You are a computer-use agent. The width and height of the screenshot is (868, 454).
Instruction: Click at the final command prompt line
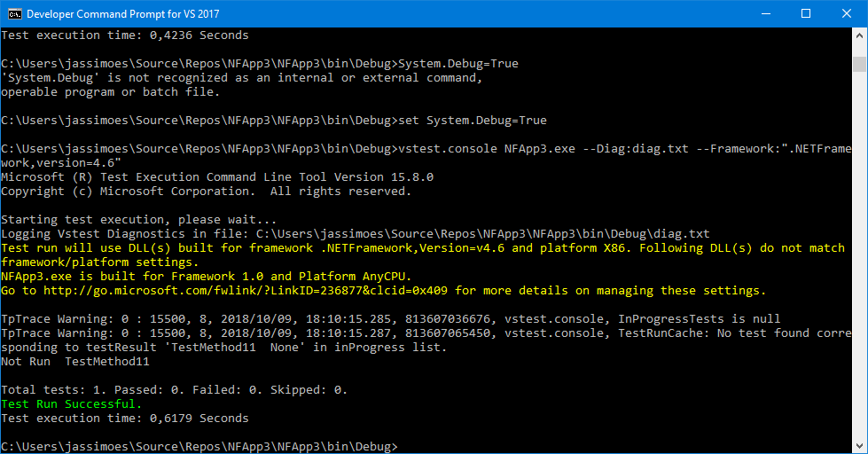pos(199,446)
